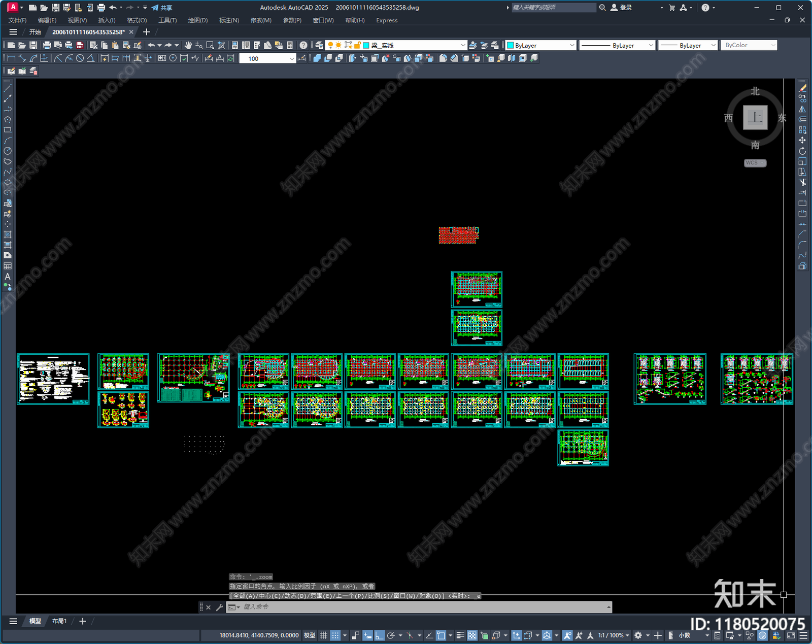
Task: Select the Multiline Text tool
Action: (8, 277)
